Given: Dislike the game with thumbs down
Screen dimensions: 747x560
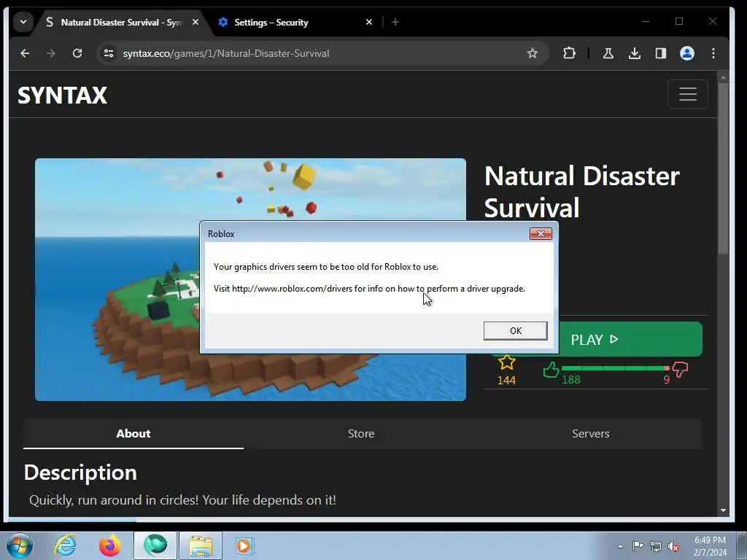Looking at the screenshot, I should [x=680, y=370].
